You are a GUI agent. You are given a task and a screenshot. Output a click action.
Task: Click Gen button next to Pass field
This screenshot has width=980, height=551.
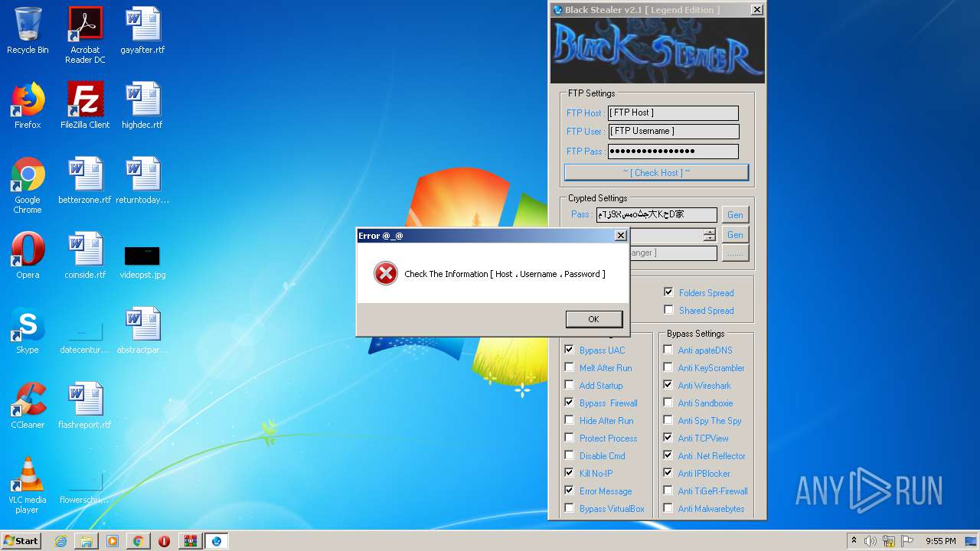click(x=735, y=215)
